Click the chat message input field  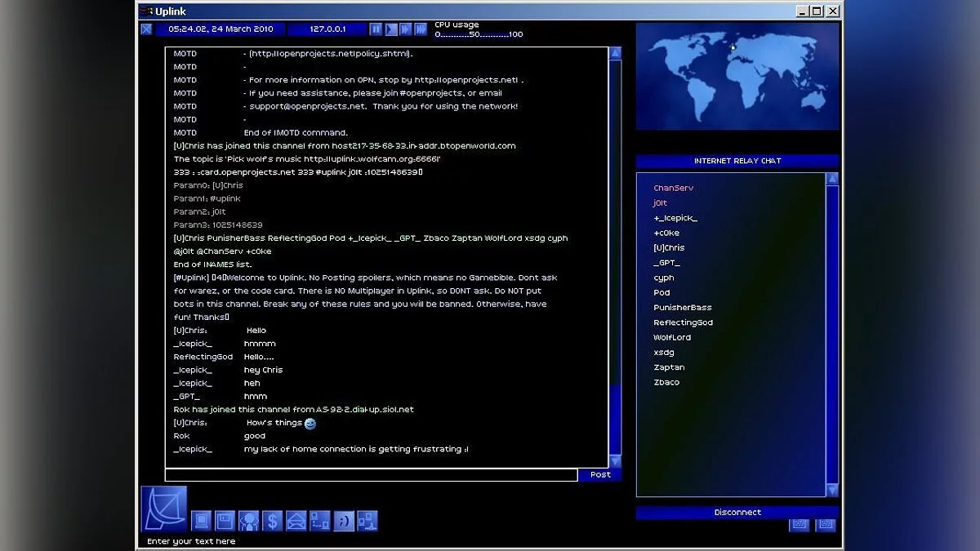point(371,475)
